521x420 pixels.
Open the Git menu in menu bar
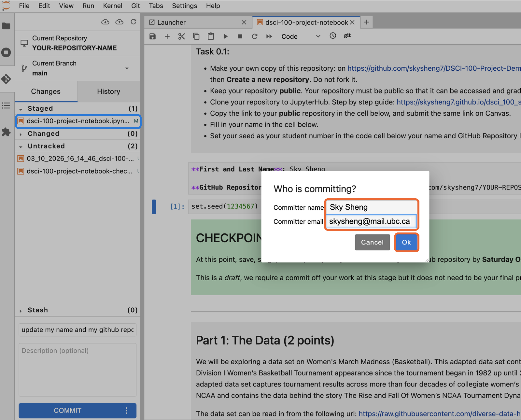tap(135, 6)
